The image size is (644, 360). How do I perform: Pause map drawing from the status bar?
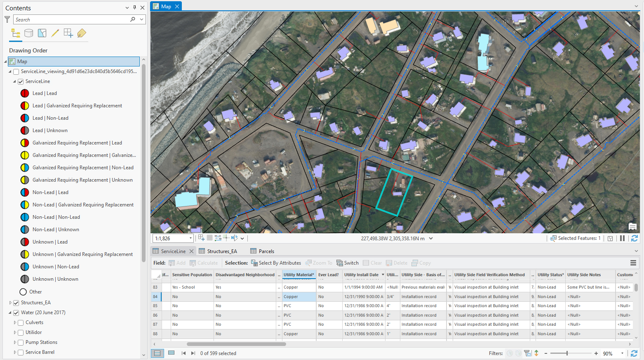pyautogui.click(x=623, y=238)
